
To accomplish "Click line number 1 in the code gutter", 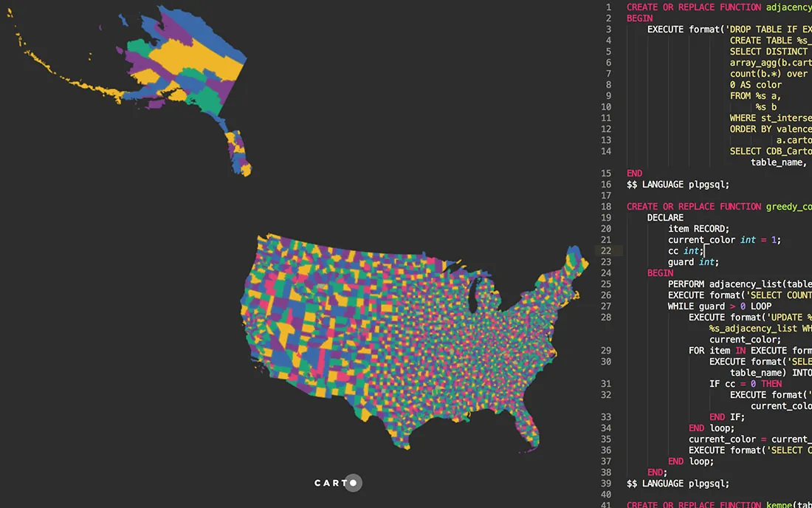I will click(x=607, y=7).
